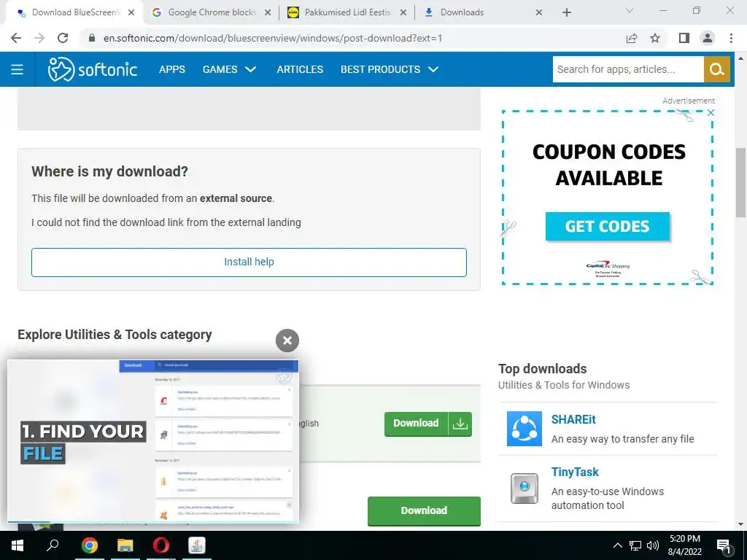747x560 pixels.
Task: Close the Google Chrome blocks tab
Action: [x=268, y=12]
